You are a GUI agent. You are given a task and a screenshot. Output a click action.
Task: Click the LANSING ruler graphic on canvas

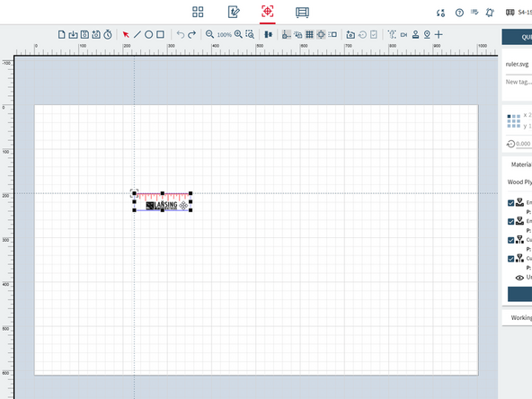(x=162, y=202)
